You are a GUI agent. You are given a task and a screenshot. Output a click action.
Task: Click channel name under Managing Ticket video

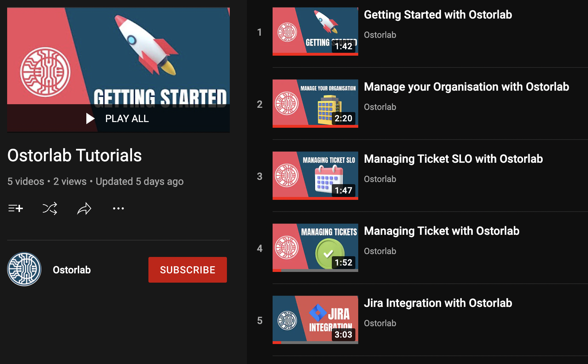pyautogui.click(x=380, y=251)
